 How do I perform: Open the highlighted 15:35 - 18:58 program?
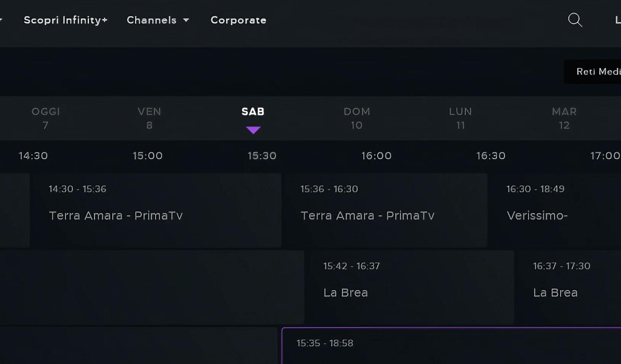pyautogui.click(x=450, y=346)
